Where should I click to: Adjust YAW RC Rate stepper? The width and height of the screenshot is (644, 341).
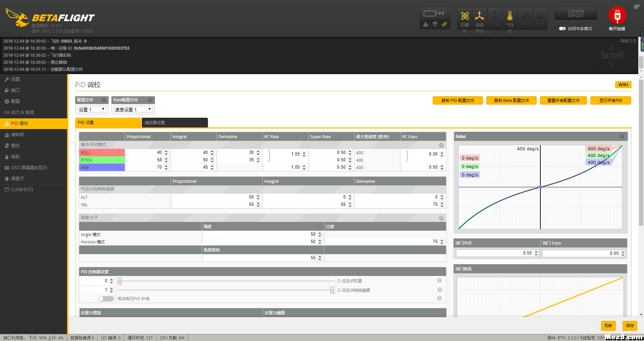[x=304, y=167]
